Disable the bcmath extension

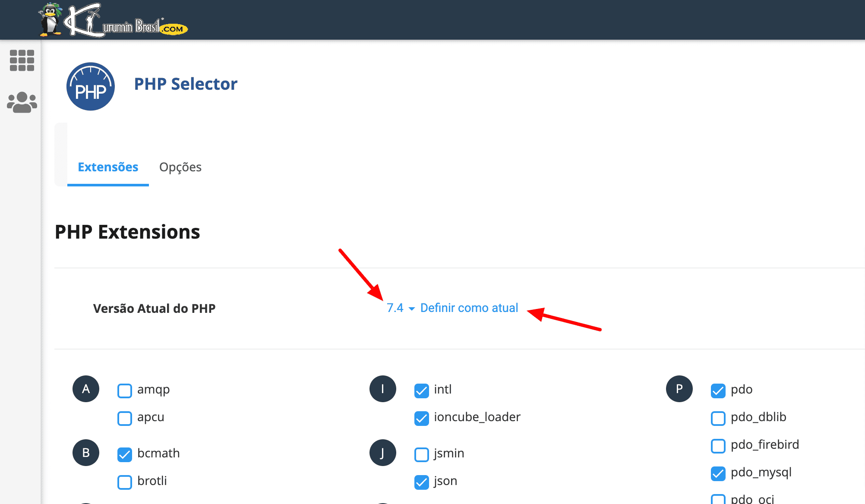pos(125,454)
